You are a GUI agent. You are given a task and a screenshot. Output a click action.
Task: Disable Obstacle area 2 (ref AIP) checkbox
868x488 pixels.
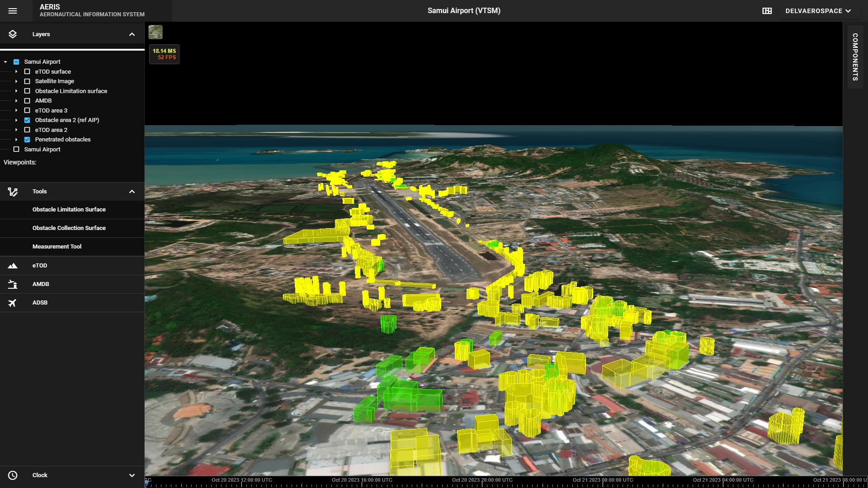coord(27,120)
